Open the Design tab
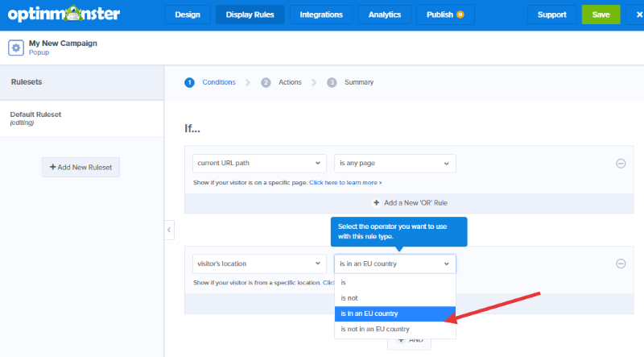The image size is (644, 357). [x=188, y=15]
